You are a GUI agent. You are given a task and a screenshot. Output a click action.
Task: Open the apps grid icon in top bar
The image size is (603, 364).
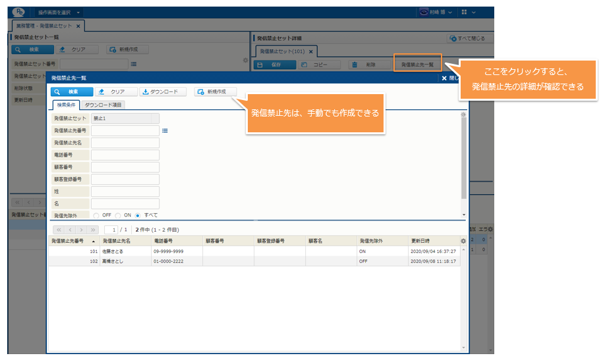coord(465,13)
